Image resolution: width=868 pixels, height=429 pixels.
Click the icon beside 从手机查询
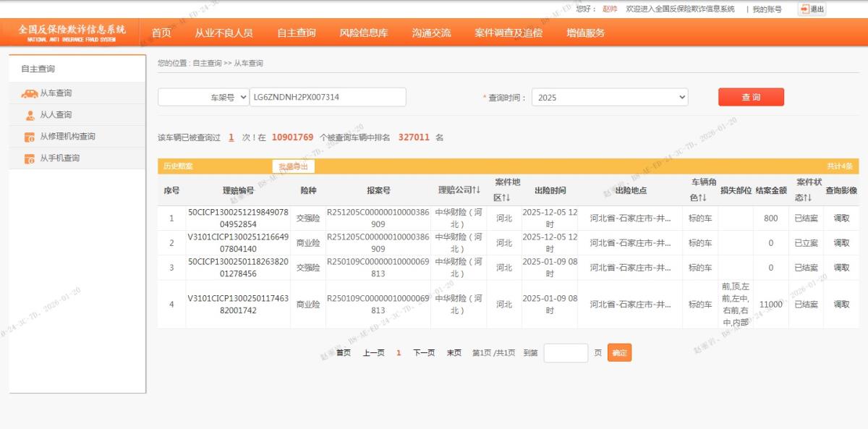click(30, 158)
